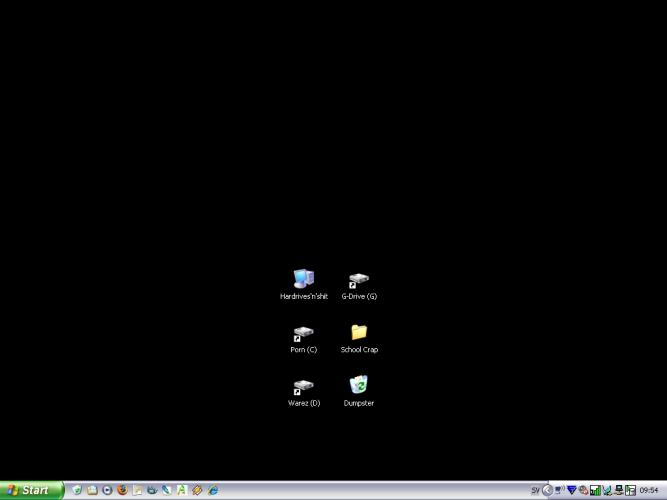The width and height of the screenshot is (667, 500).
Task: Click the blue feather quick launch icon
Action: pos(167,490)
